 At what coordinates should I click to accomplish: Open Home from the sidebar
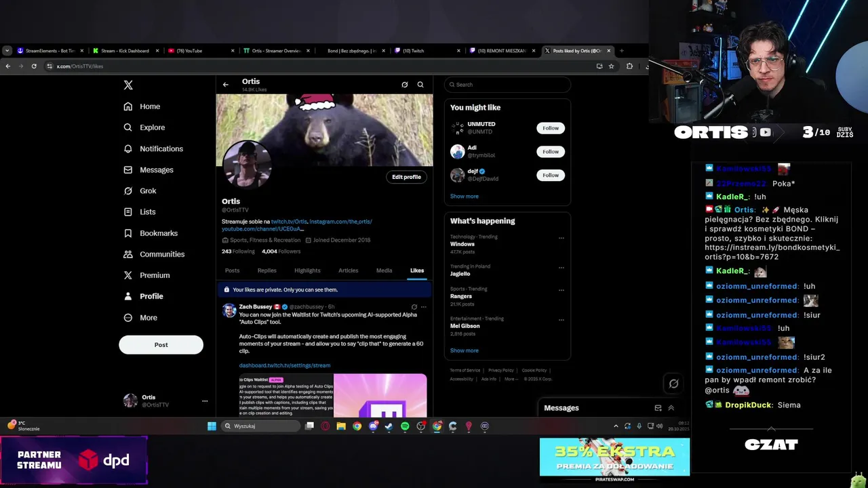coord(142,106)
